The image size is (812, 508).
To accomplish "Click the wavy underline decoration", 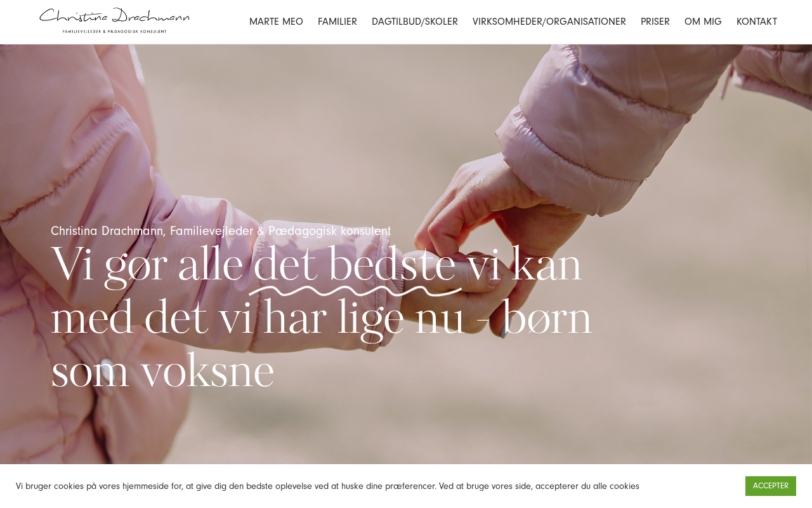I will click(x=355, y=291).
